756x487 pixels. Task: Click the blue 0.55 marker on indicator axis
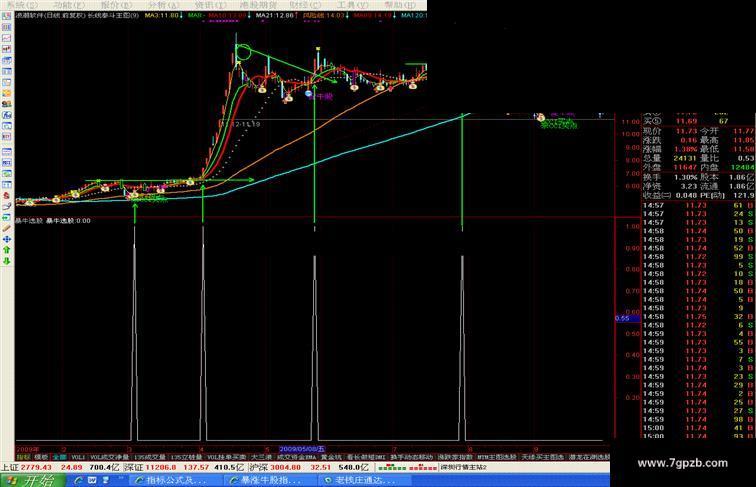(x=627, y=318)
